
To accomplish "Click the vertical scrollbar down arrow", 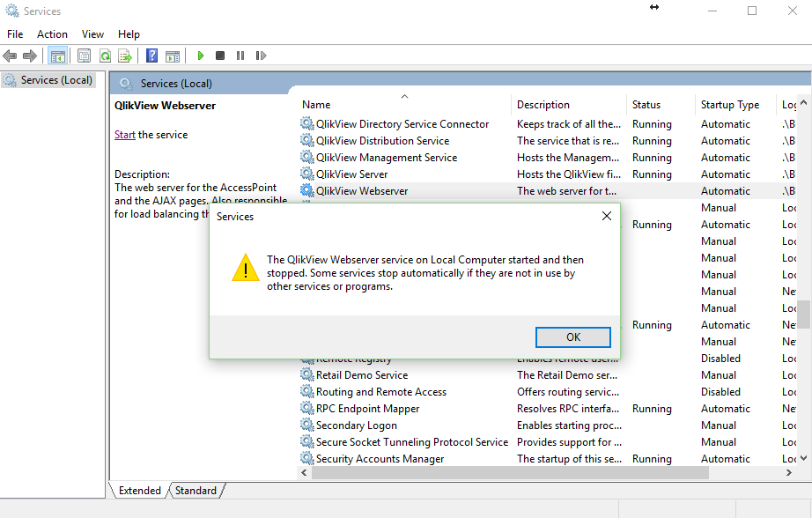I will point(804,458).
